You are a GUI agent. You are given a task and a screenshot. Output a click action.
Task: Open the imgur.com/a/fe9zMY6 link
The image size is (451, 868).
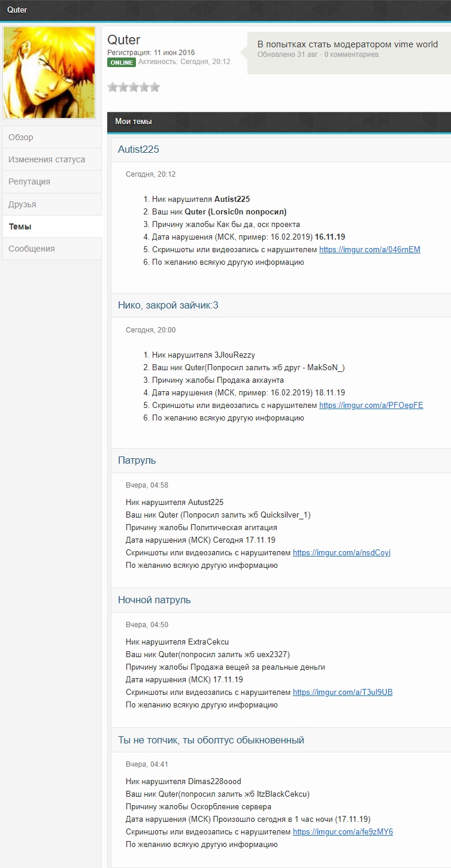(x=343, y=832)
